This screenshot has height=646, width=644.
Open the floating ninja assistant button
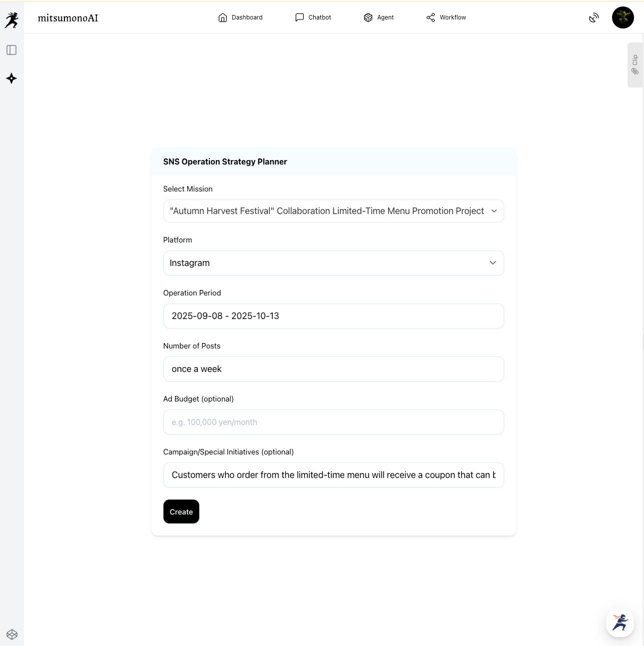point(620,623)
